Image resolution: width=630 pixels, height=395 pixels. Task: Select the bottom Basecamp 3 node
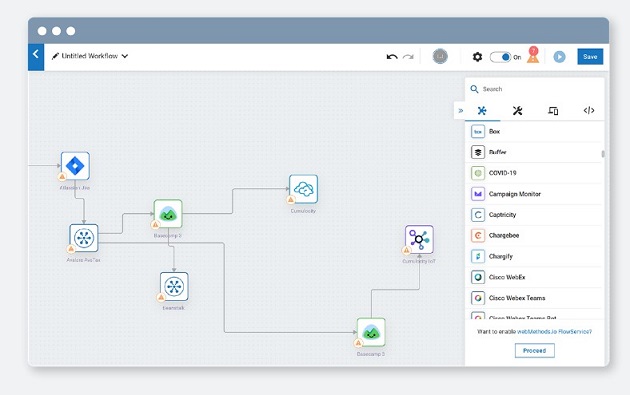(371, 332)
